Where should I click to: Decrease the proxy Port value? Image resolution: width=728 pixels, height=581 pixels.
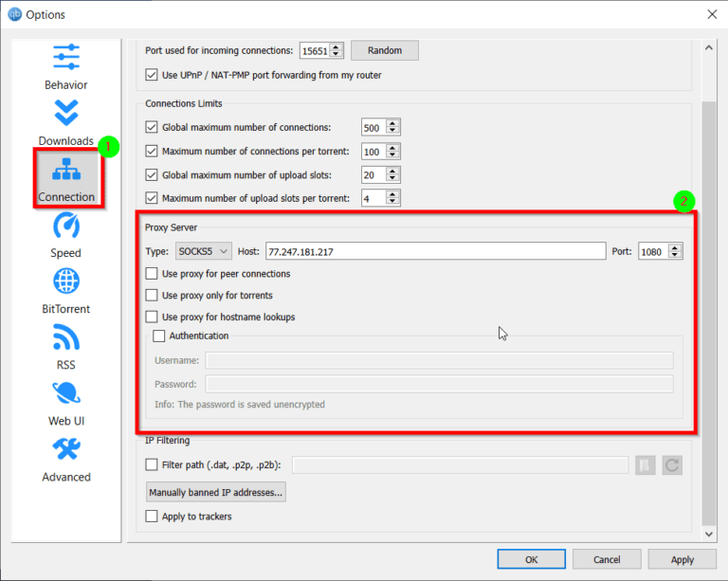point(675,255)
